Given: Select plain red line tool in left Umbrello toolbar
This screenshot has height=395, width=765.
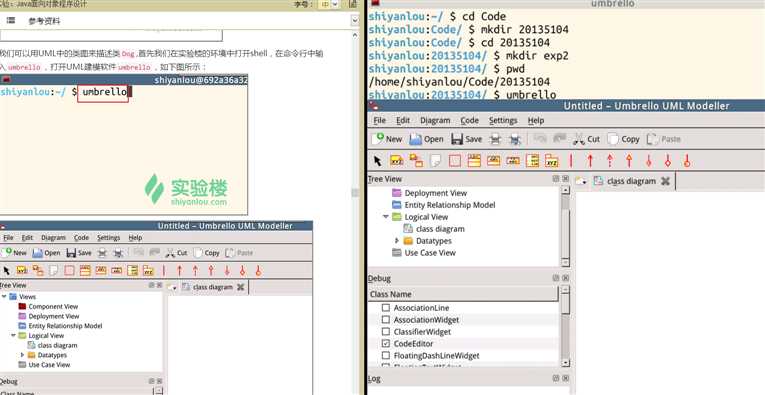Looking at the screenshot, I should pyautogui.click(x=164, y=271).
